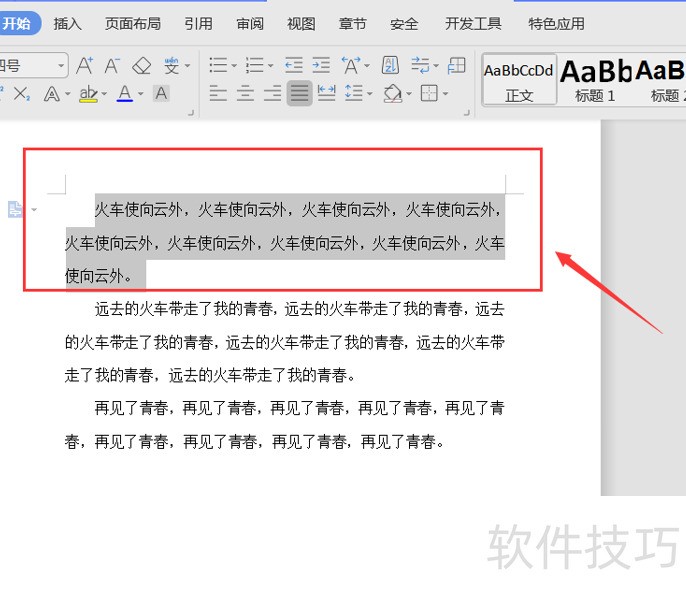Click the paragraph starting with 远去的火车
Image resolution: width=686 pixels, height=598 pixels.
pos(285,342)
